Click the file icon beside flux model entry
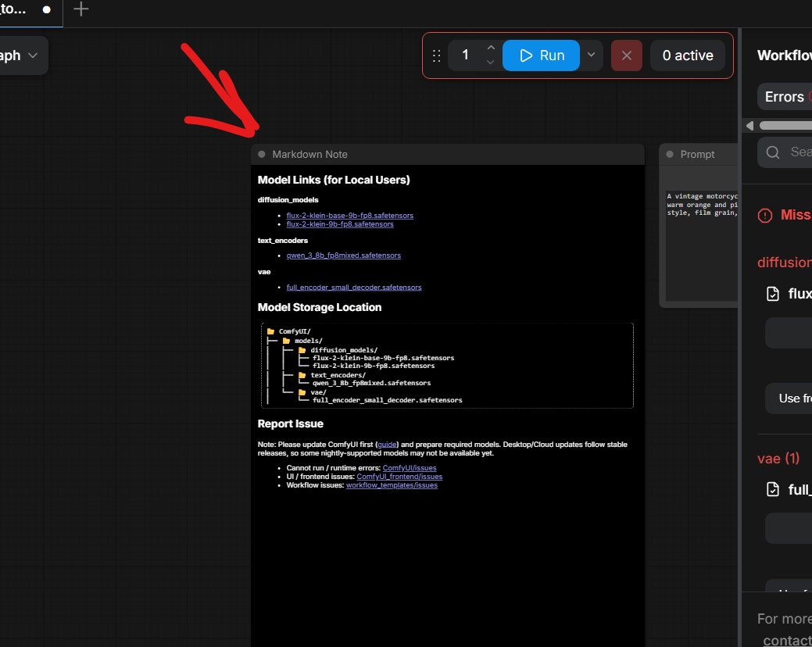Screen dimensions: 812x647 773,294
